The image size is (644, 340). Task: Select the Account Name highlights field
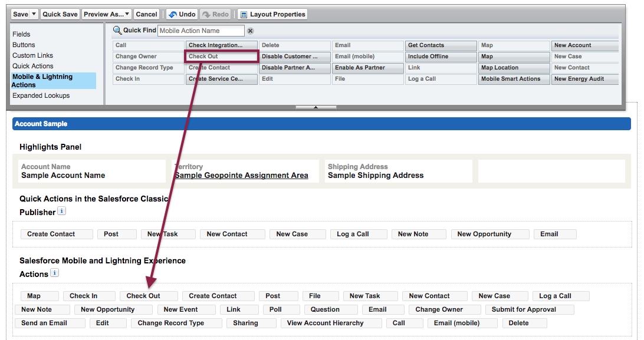pos(92,171)
